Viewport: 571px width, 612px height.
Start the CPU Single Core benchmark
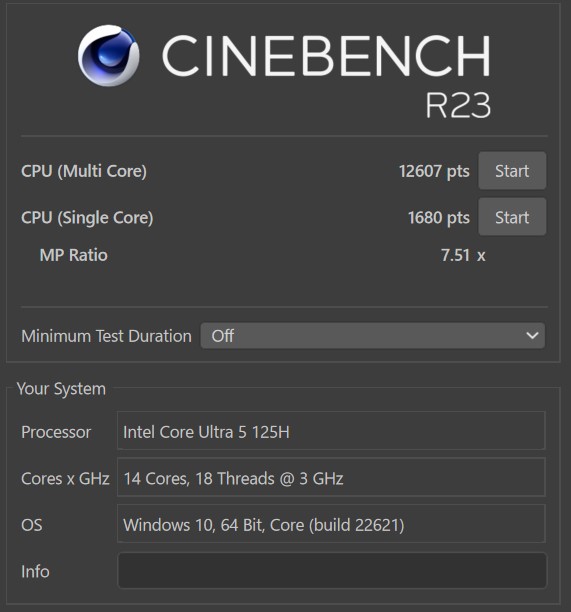[512, 217]
